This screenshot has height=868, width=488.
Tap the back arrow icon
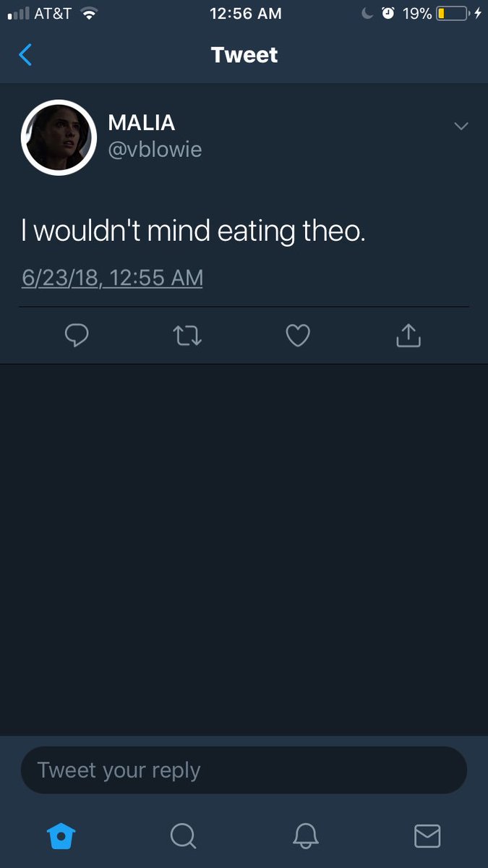(x=25, y=55)
